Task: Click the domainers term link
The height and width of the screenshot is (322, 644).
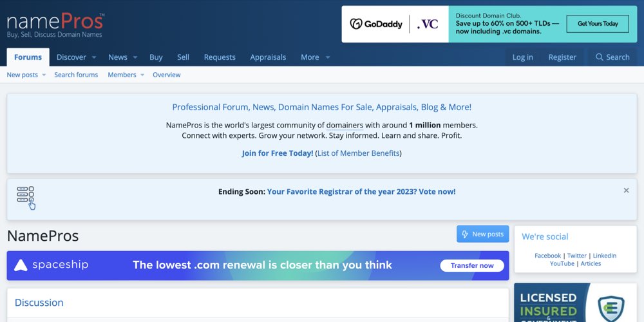Action: click(x=345, y=126)
